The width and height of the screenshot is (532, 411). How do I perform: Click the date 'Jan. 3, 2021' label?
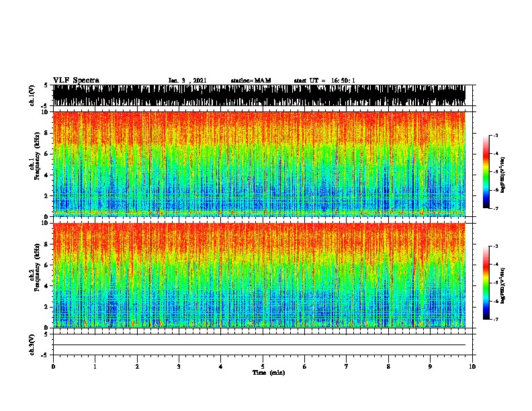[187, 81]
